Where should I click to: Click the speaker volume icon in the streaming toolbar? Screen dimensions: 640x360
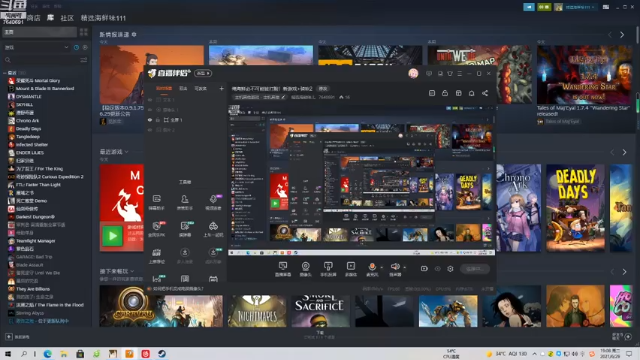coord(395,267)
